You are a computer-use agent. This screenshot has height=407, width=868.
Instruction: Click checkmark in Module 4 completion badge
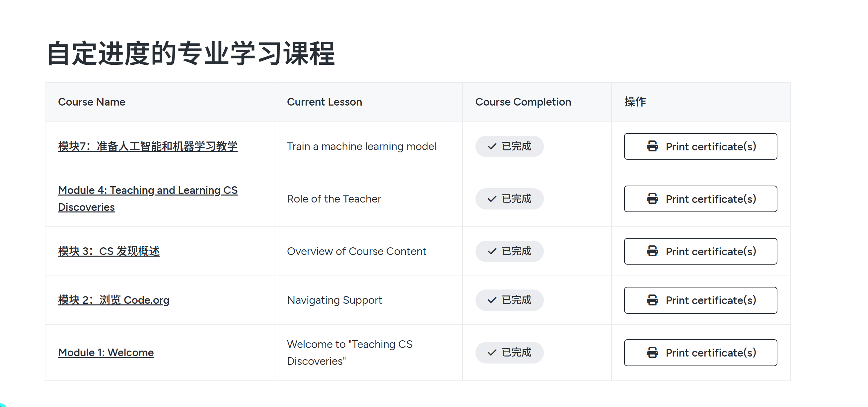coord(492,199)
